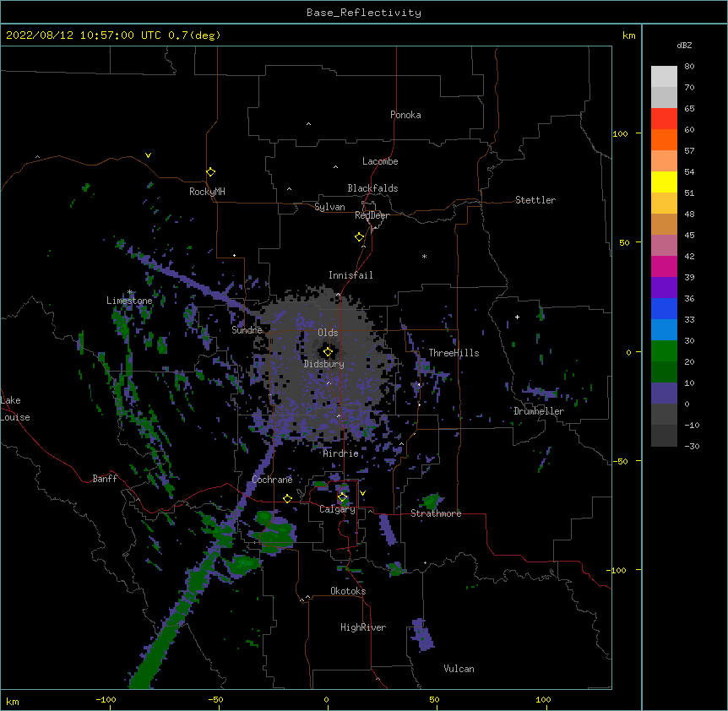728x711 pixels.
Task: Select the Airdrie city label
Action: 340,453
